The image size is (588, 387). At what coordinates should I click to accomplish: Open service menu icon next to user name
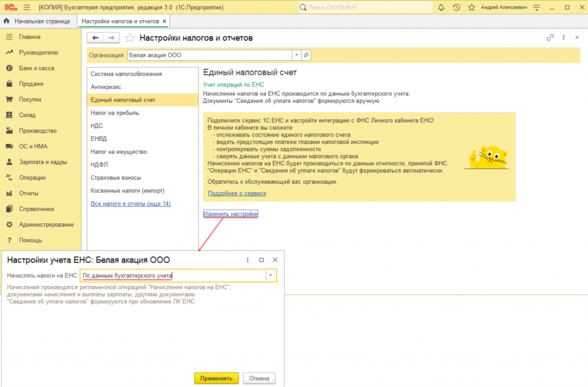click(x=537, y=7)
